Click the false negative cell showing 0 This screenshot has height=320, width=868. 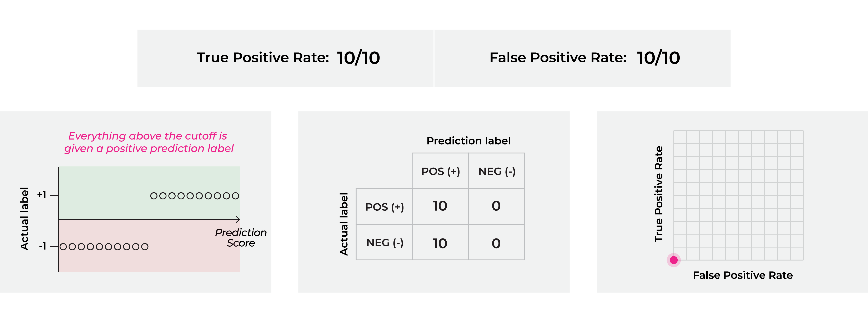point(496,206)
